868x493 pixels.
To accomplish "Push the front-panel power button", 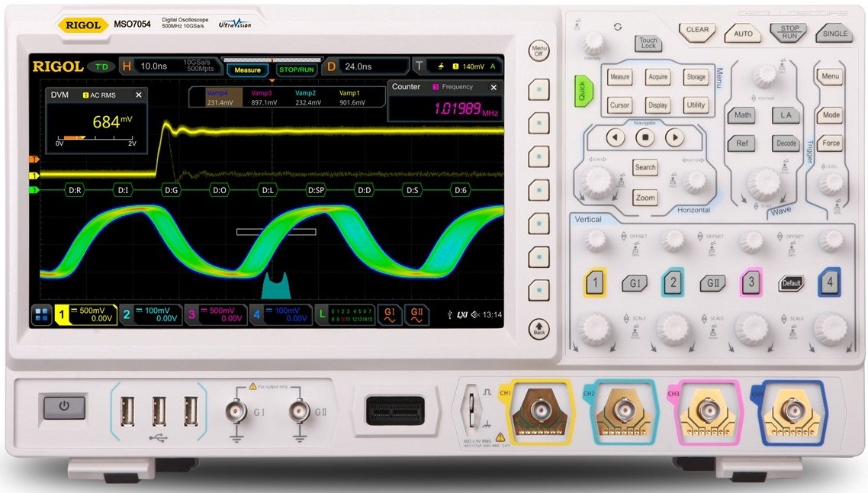I will click(x=64, y=407).
